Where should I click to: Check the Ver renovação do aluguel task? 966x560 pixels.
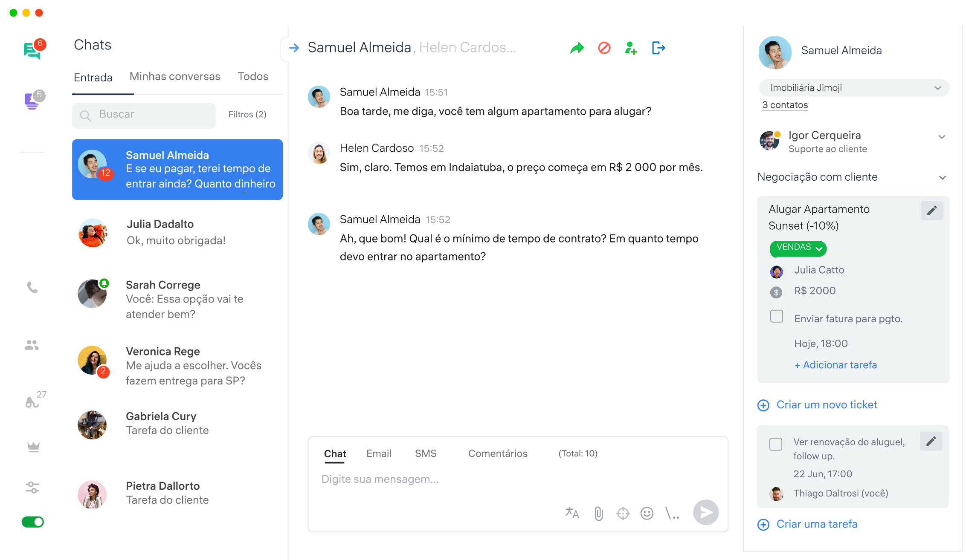[775, 444]
